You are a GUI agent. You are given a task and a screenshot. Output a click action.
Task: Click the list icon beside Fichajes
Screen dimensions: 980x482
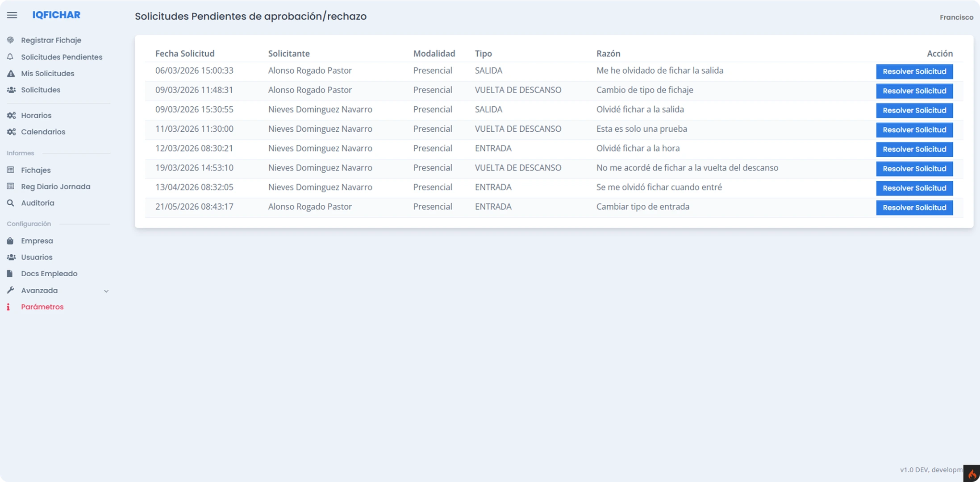[11, 170]
